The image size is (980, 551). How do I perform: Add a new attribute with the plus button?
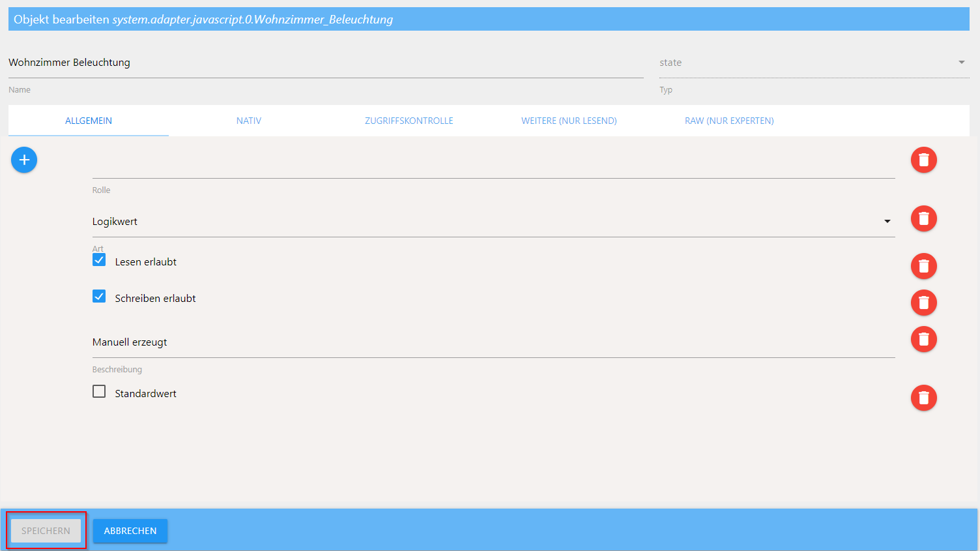tap(24, 160)
